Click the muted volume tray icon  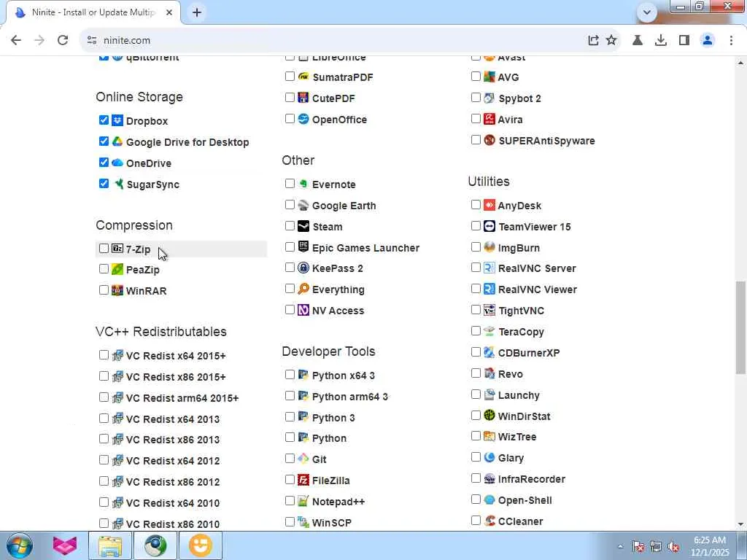coord(673,547)
